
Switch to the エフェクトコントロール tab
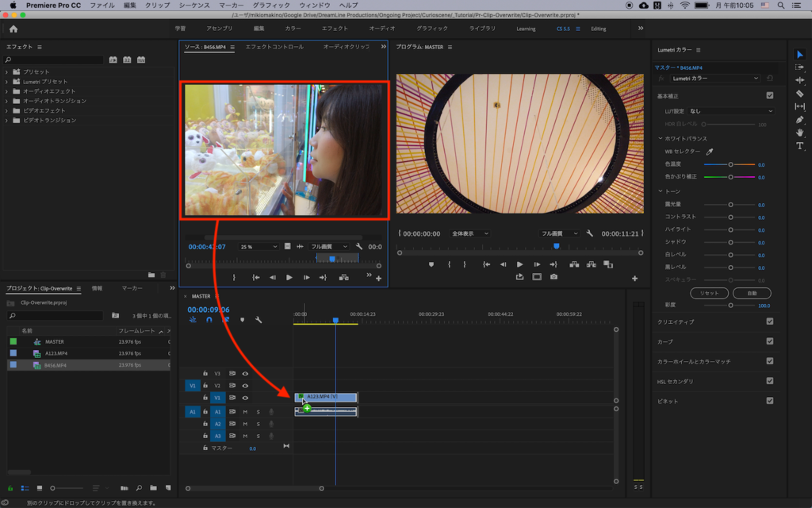click(x=274, y=47)
